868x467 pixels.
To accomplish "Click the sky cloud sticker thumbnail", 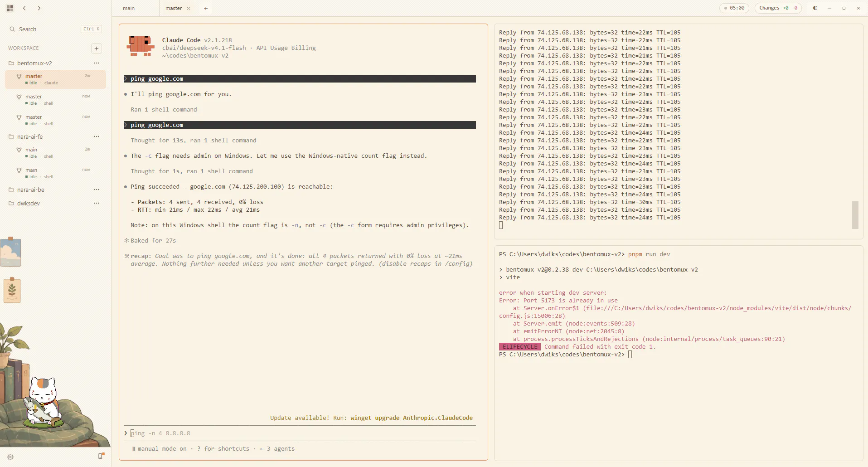I will [11, 252].
